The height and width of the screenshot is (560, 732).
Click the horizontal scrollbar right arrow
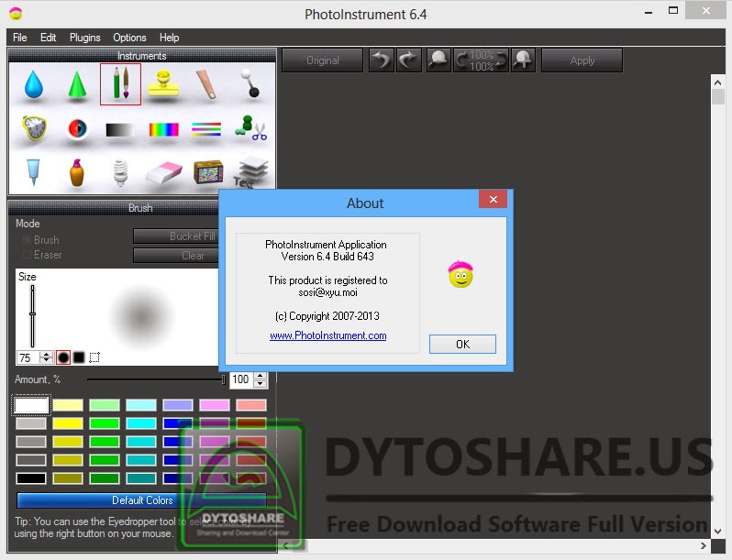pos(703,545)
